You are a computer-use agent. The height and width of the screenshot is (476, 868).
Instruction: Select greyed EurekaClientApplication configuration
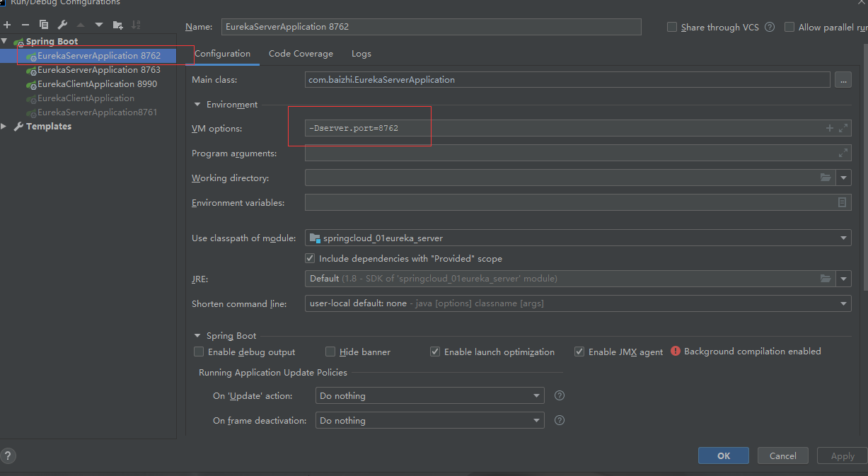[x=86, y=98]
